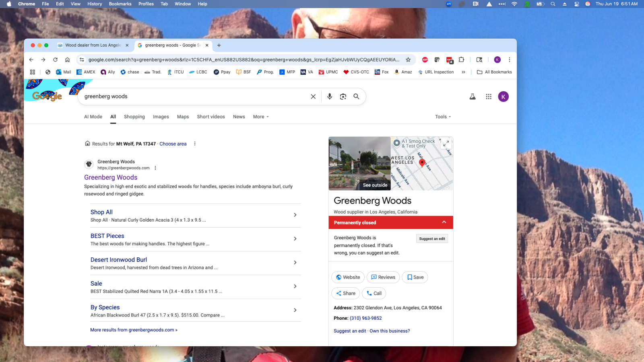Open the new tab with plus button

pos(219,45)
